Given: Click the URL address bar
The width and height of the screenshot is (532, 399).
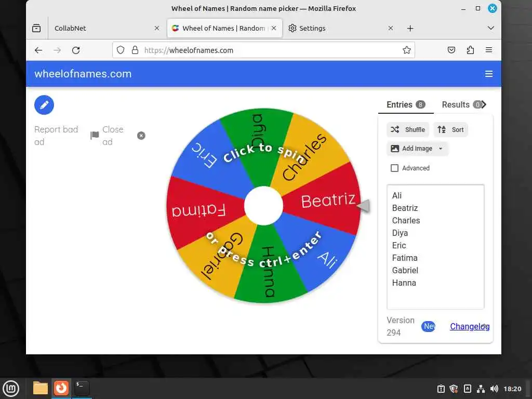Looking at the screenshot, I should 263,50.
